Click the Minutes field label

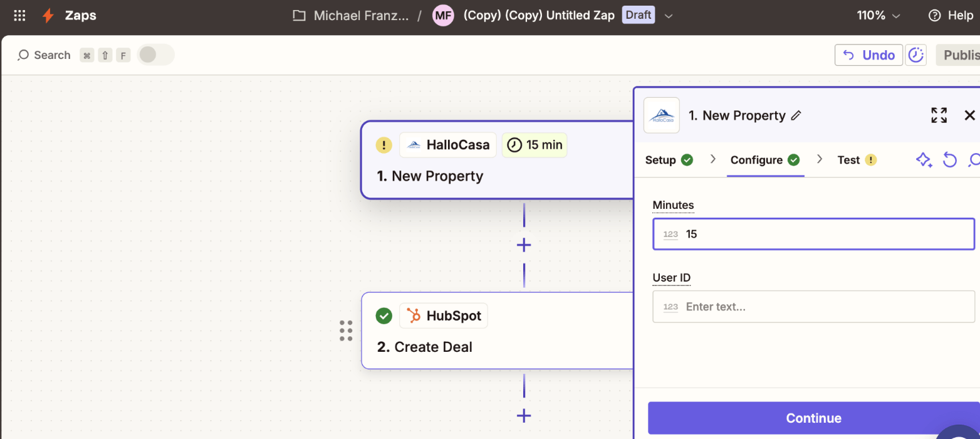[x=673, y=205]
